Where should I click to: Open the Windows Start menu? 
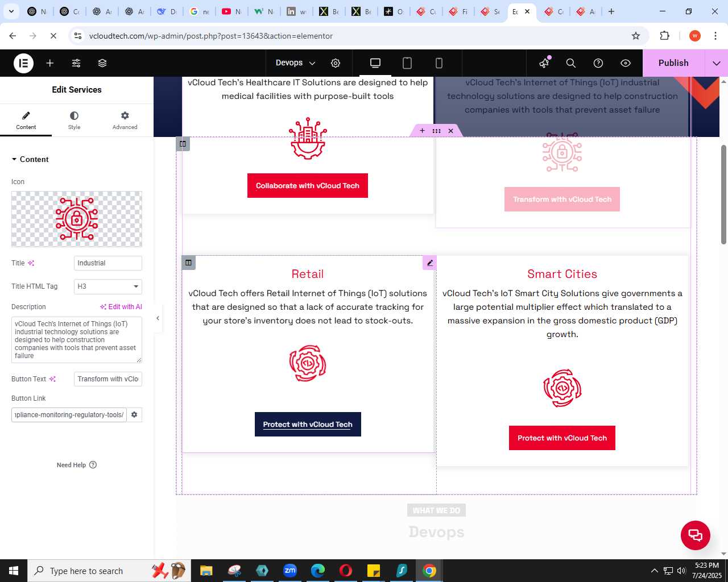pyautogui.click(x=13, y=571)
